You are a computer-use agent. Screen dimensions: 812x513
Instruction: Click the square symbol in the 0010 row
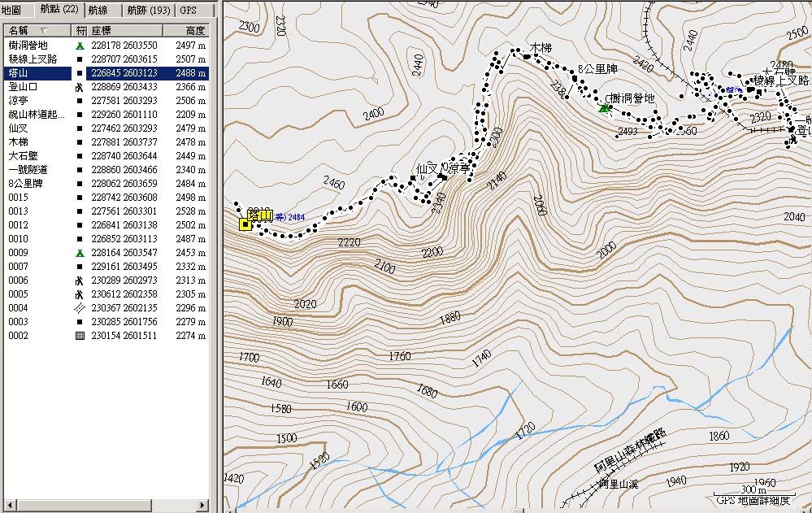pos(80,239)
